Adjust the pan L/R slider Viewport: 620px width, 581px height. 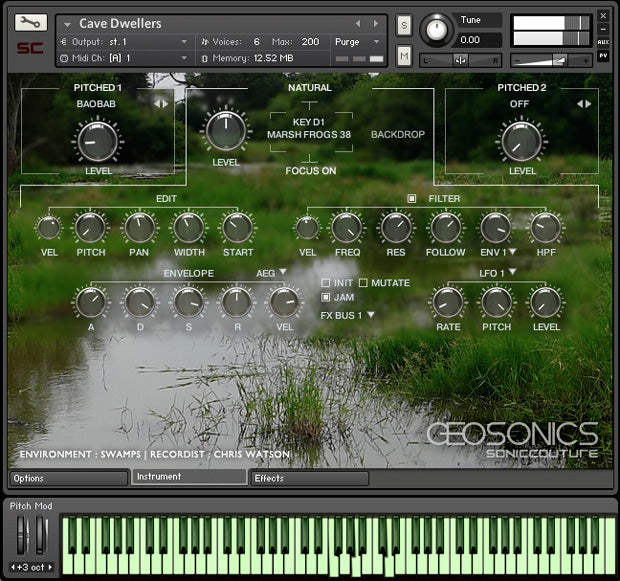coord(460,61)
